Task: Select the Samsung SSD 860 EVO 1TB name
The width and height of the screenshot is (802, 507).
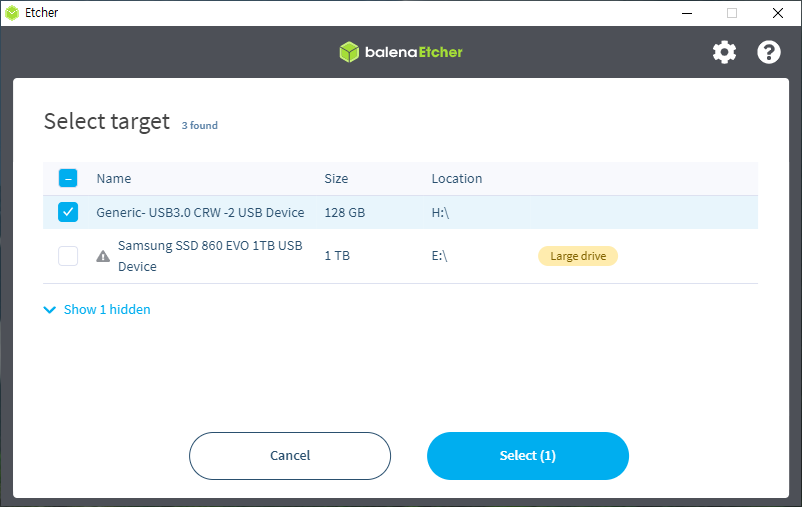Action: click(210, 256)
